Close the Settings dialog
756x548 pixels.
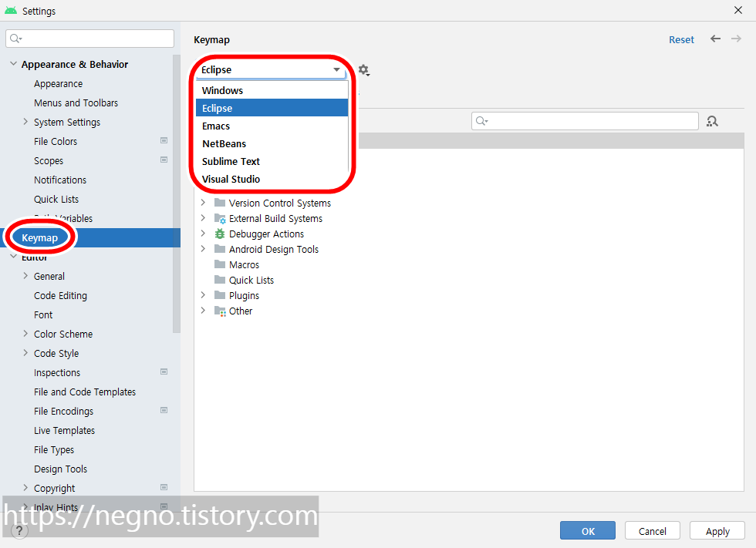click(x=738, y=10)
